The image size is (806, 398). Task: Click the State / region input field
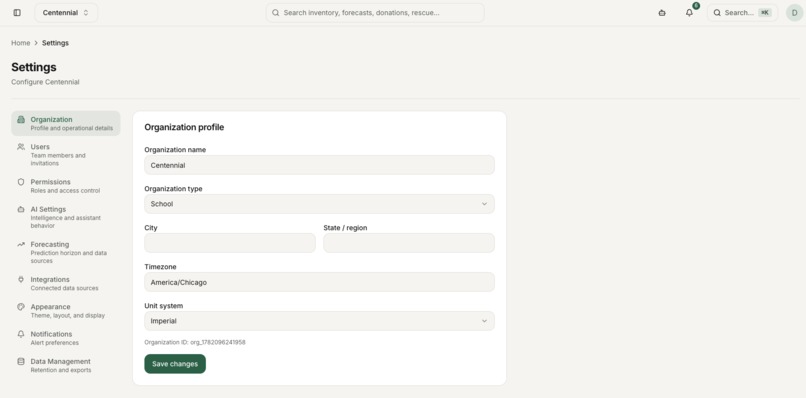409,243
